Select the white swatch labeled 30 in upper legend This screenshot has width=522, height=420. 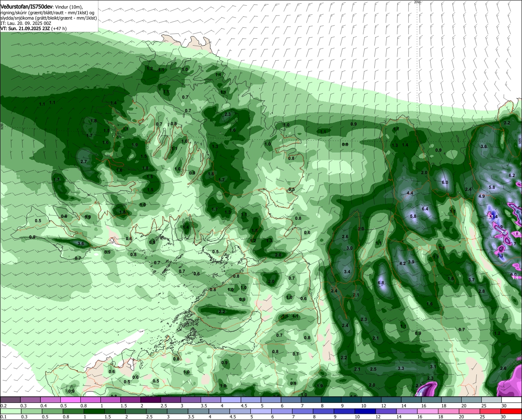pyautogui.click(x=512, y=400)
